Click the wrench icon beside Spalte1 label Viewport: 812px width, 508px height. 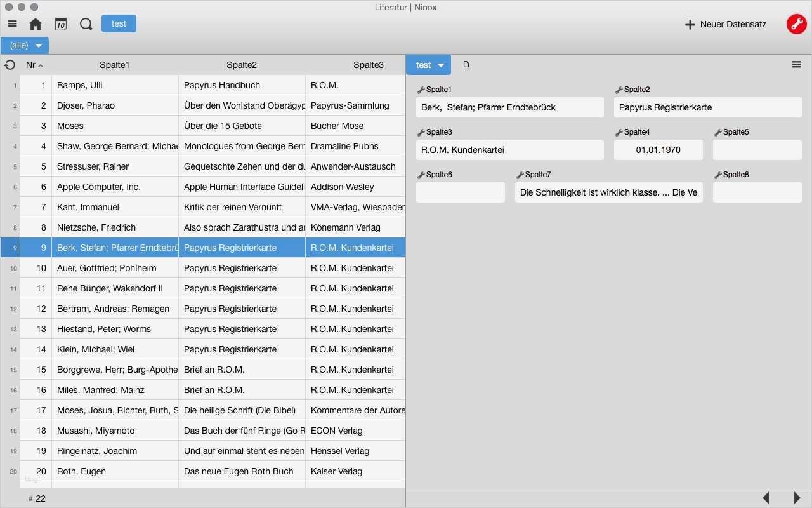coord(421,90)
